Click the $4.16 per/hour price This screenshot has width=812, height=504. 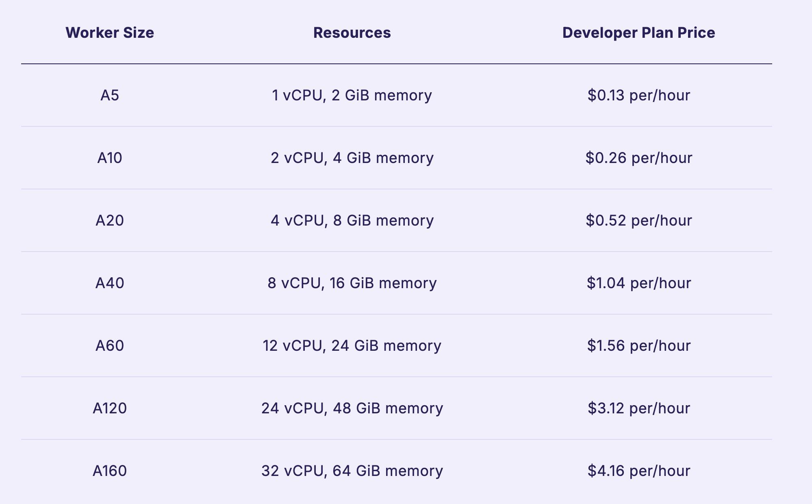[638, 471]
